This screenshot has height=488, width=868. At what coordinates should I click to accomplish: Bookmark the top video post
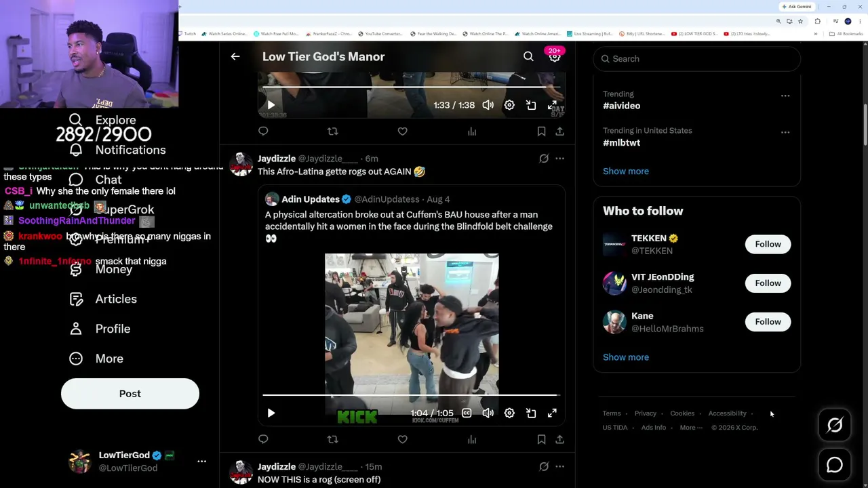click(541, 131)
